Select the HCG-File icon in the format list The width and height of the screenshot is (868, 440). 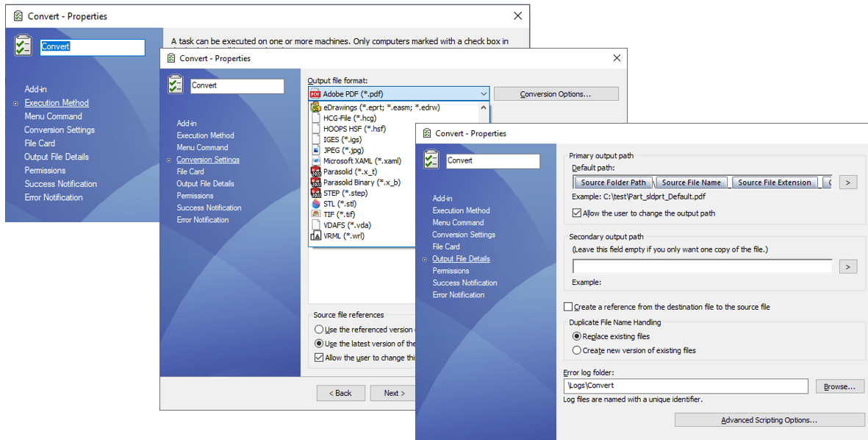tap(315, 118)
